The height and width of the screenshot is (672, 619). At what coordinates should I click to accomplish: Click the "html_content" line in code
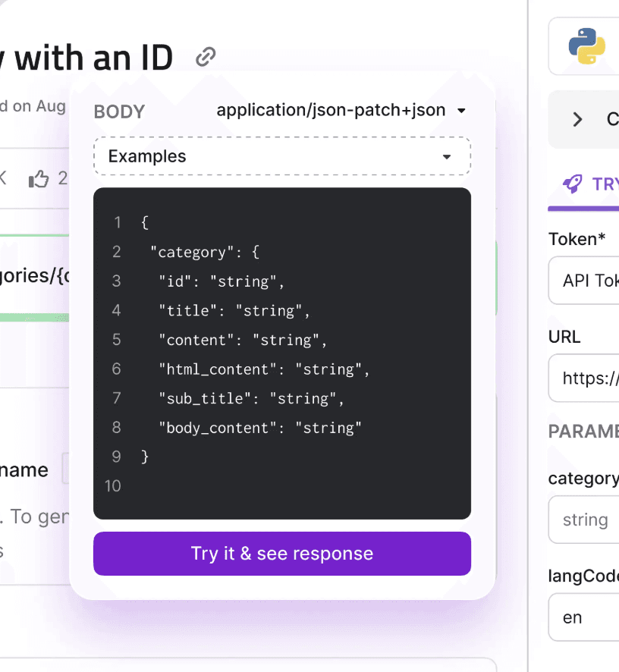(264, 369)
